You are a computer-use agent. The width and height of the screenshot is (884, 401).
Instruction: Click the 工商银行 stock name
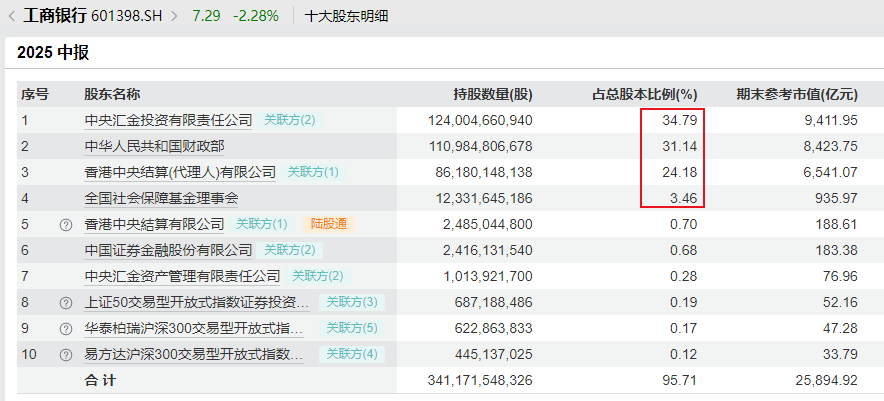(x=54, y=16)
